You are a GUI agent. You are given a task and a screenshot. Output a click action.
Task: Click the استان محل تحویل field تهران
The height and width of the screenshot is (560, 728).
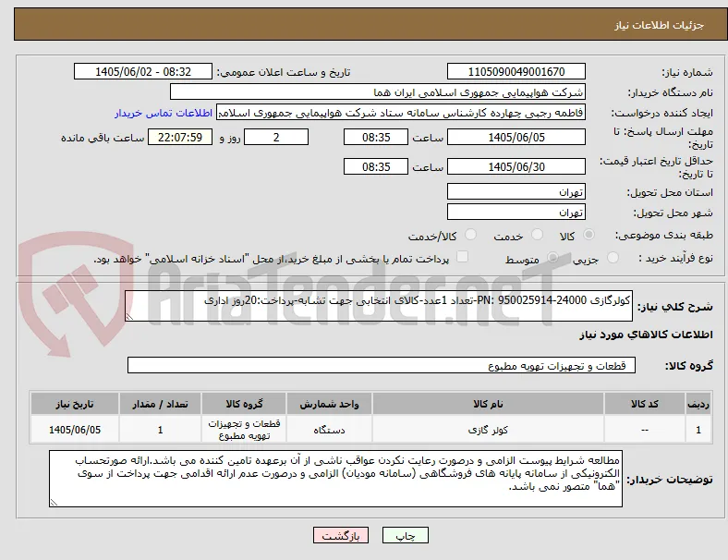click(516, 192)
